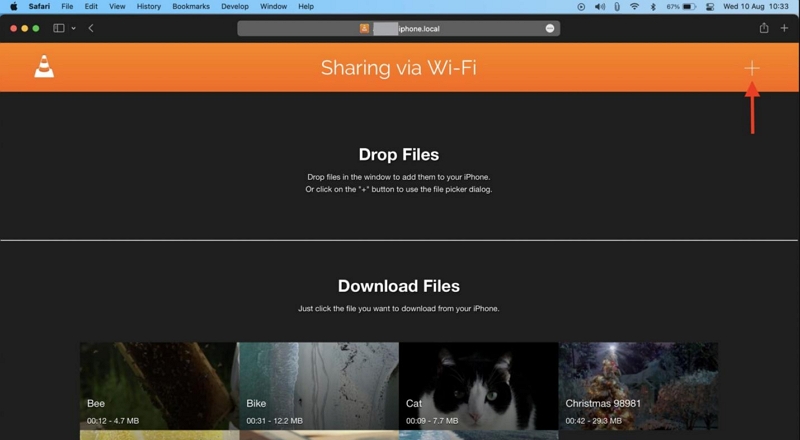This screenshot has width=800, height=440.
Task: Expand the sidebar tab group dropdown chevron
Action: pyautogui.click(x=73, y=28)
